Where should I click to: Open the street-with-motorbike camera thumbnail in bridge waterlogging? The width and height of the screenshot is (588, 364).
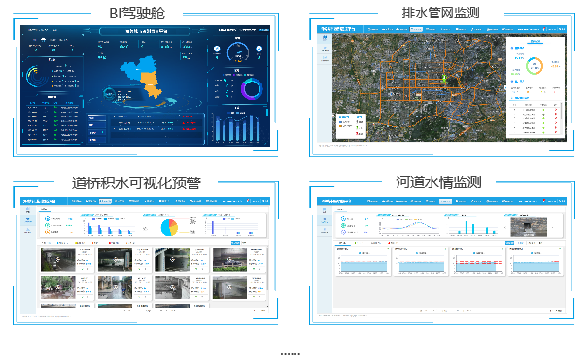pos(115,287)
